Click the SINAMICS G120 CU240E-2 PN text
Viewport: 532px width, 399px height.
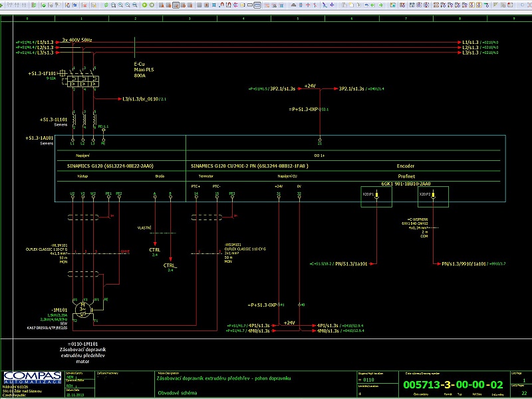(249, 166)
